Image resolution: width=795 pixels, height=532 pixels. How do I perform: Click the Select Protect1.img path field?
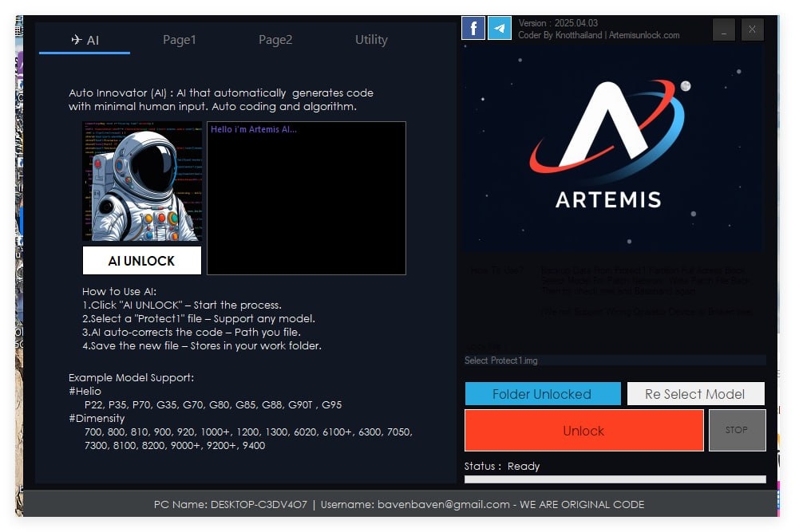615,361
